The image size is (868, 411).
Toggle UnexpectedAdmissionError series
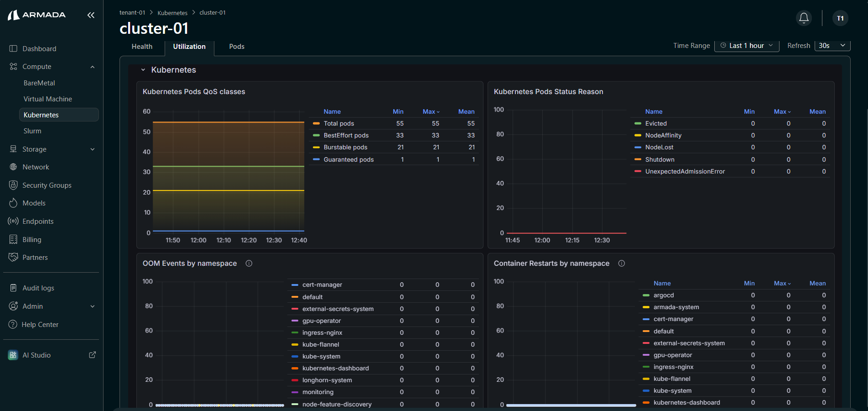685,172
